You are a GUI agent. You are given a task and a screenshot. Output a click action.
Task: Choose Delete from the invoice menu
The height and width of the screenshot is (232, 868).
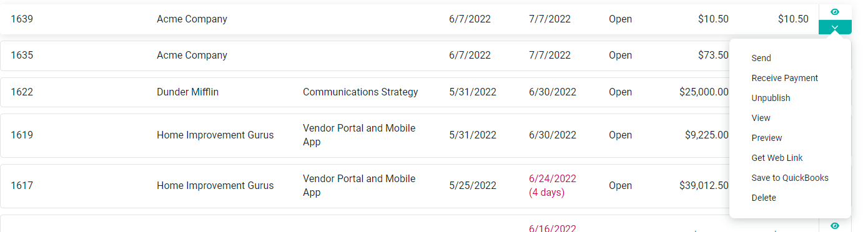coord(764,198)
